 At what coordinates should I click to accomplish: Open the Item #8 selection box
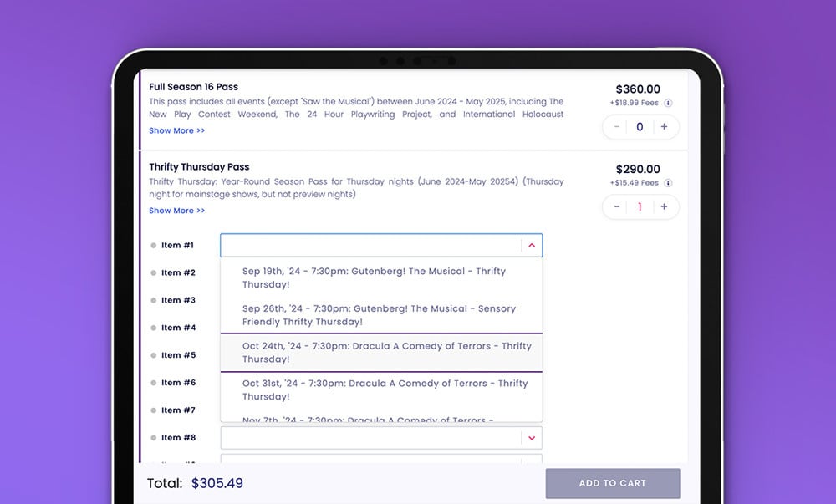(381, 438)
